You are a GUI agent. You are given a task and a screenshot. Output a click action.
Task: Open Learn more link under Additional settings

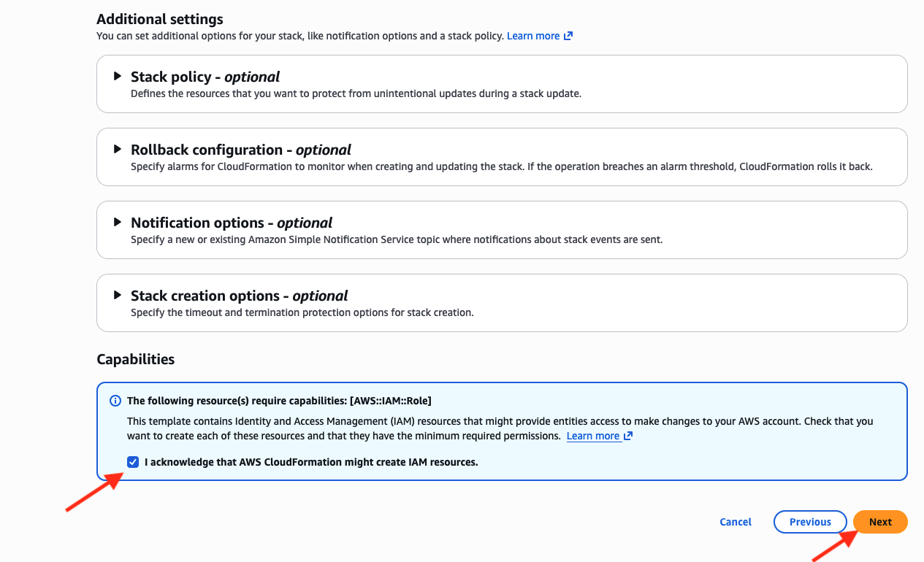(x=533, y=36)
